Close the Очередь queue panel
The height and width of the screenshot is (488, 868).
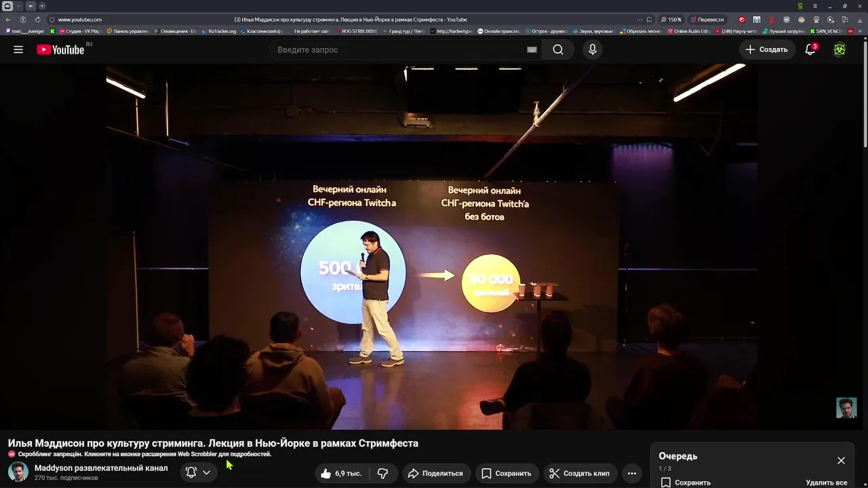pos(841,460)
